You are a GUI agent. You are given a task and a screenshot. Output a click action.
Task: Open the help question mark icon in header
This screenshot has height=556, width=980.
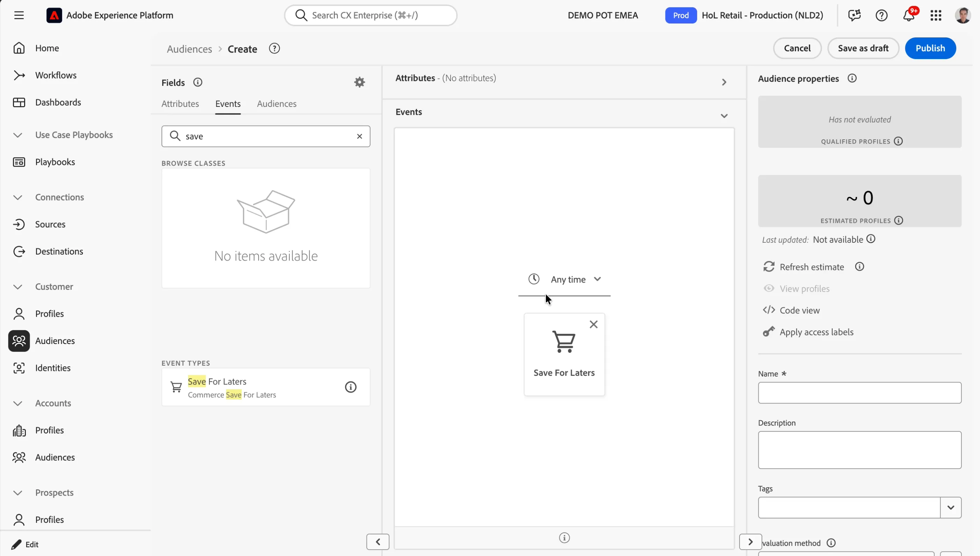coord(881,15)
